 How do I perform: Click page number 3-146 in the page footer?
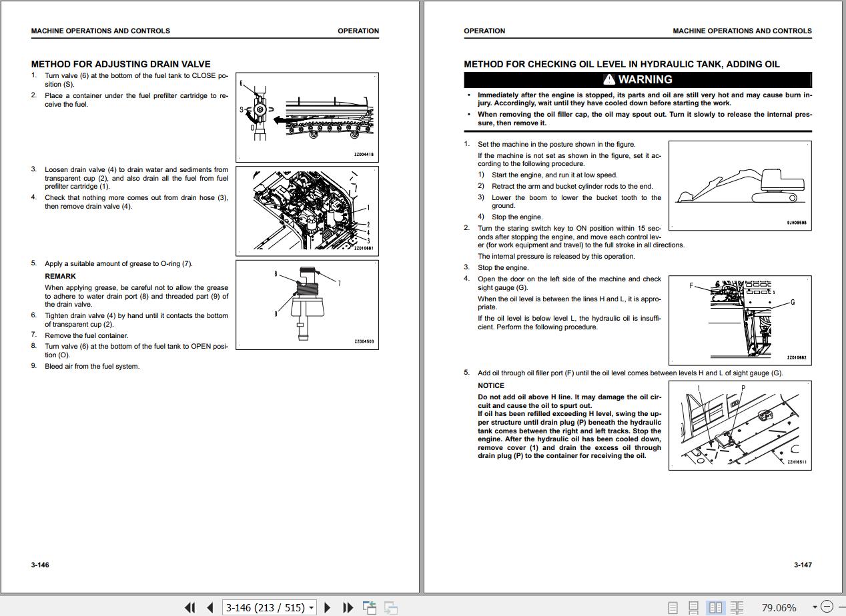40,565
